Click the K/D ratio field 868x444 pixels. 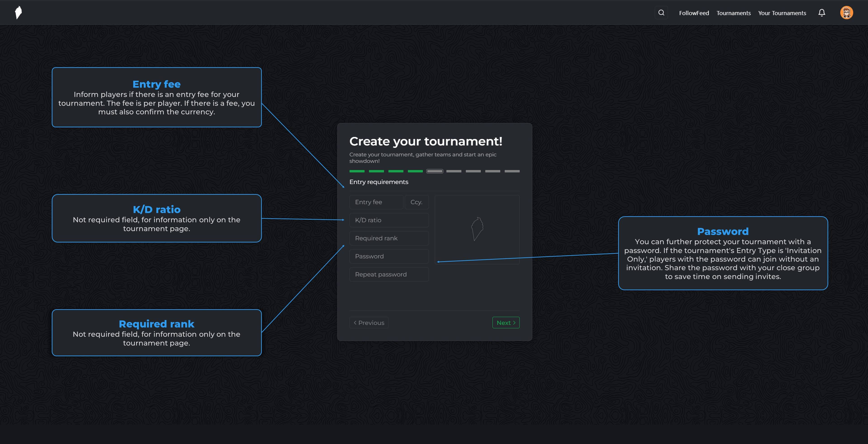[389, 220]
